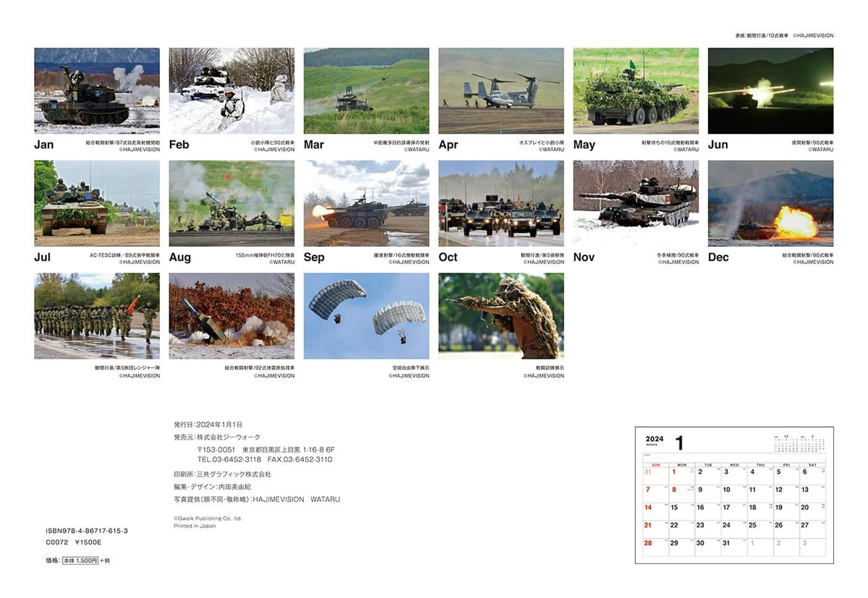This screenshot has height=598, width=868.
Task: Click the 2024 year heading on the calendar
Action: click(655, 438)
